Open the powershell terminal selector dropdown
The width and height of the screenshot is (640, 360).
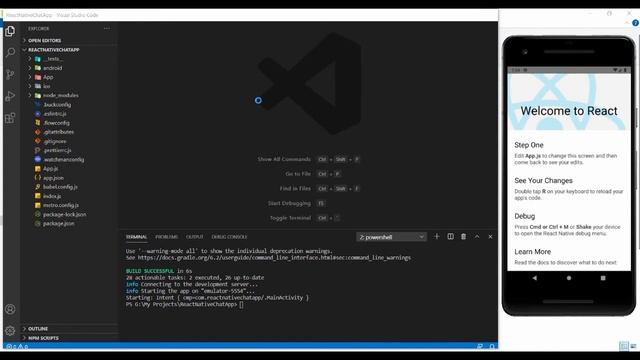click(391, 237)
